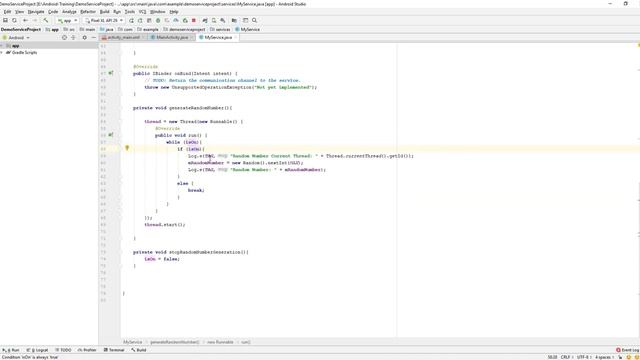
Task: Click the Sync/Reload toolbar icon
Action: 14,20
